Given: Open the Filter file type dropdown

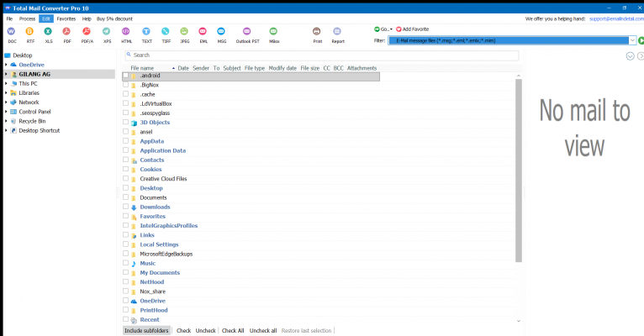Looking at the screenshot, I should click(x=632, y=40).
